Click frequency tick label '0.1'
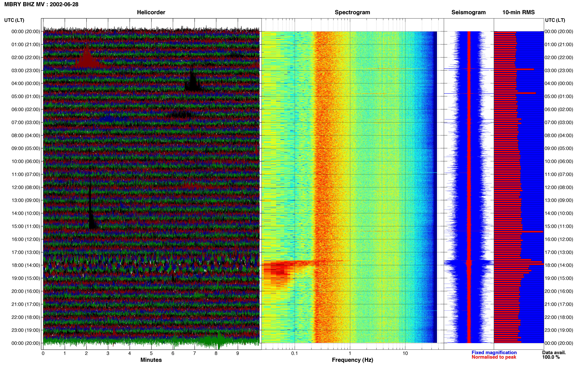This screenshot has width=588, height=368. pos(295,353)
